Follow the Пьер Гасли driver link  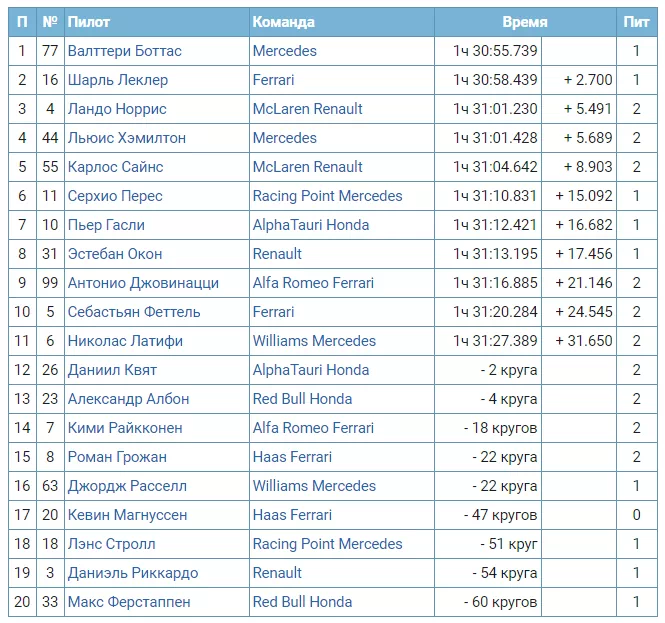point(106,225)
